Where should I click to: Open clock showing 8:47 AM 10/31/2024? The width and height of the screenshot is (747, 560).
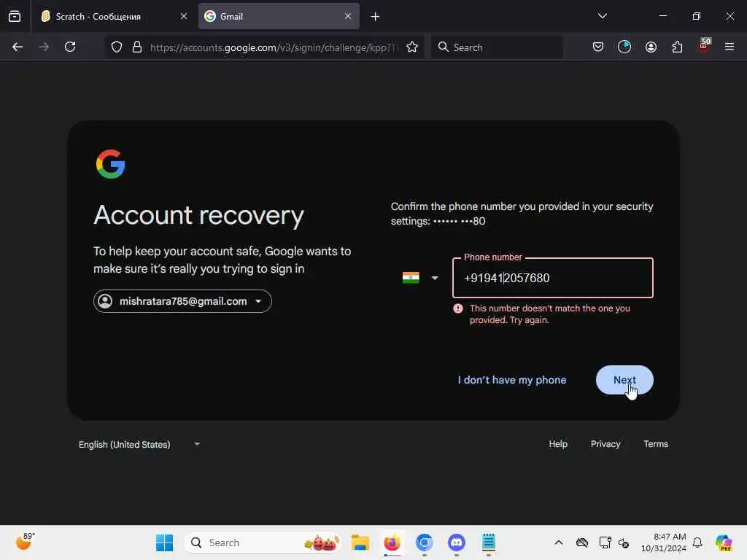point(663,542)
